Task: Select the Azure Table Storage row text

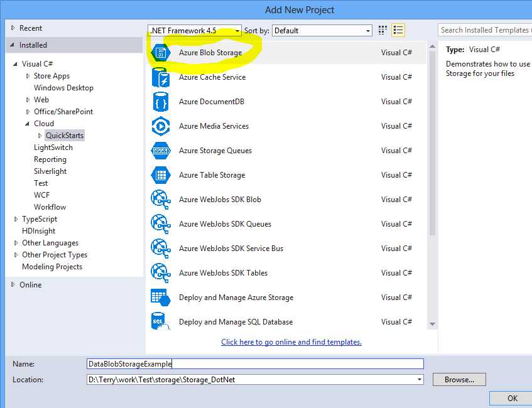Action: (x=212, y=175)
